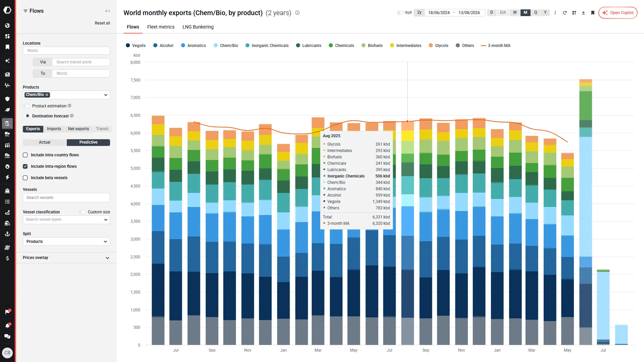Download the chart data
This screenshot has width=644, height=362.
point(583,13)
